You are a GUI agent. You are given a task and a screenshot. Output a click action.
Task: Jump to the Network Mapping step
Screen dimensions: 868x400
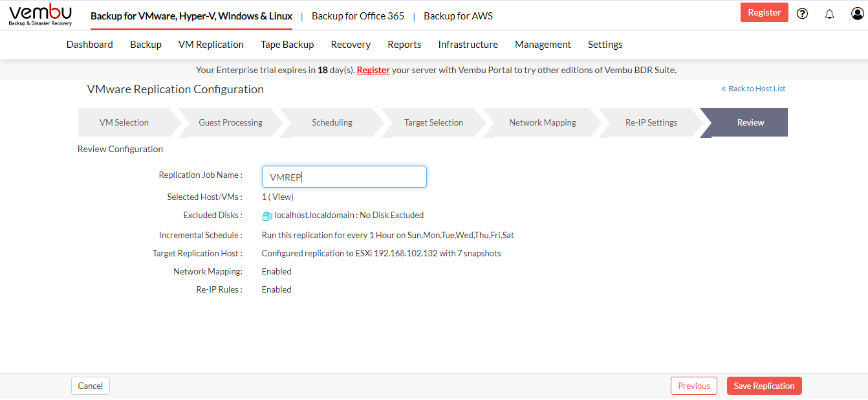(542, 122)
